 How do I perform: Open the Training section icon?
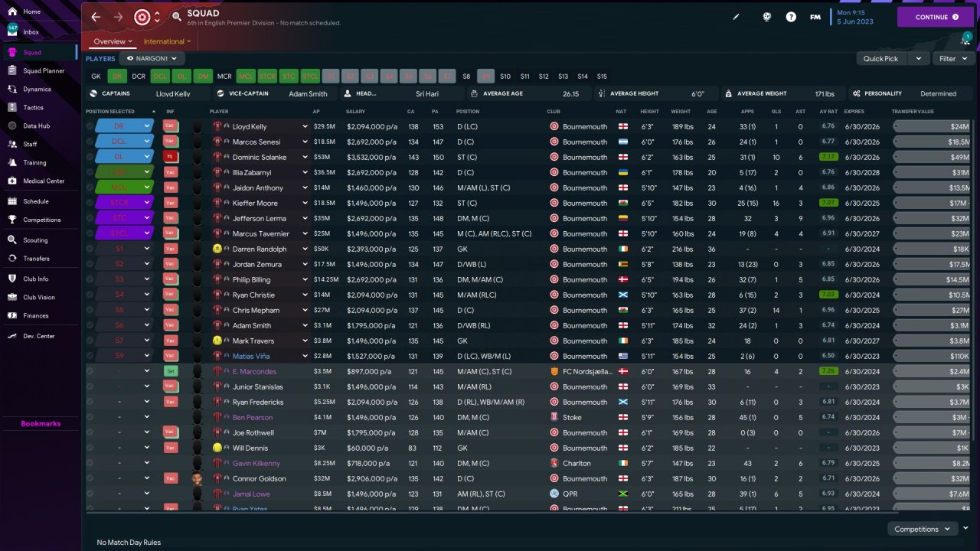pos(12,162)
